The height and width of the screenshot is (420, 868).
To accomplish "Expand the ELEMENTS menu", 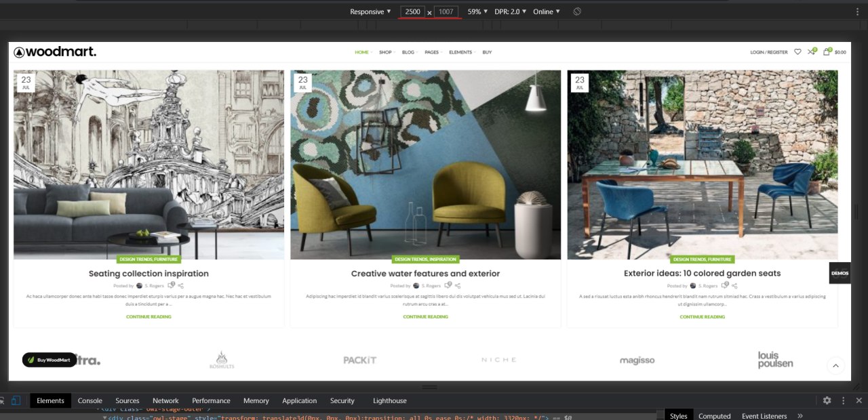I will pyautogui.click(x=461, y=52).
